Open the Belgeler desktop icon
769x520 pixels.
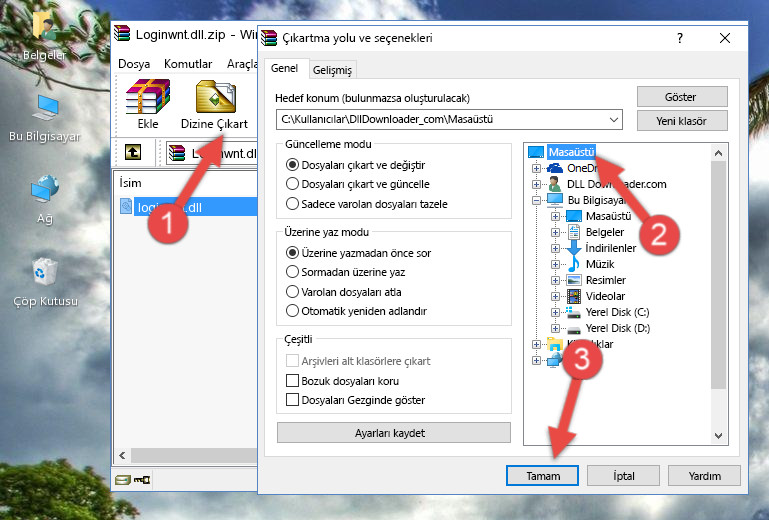tap(44, 36)
